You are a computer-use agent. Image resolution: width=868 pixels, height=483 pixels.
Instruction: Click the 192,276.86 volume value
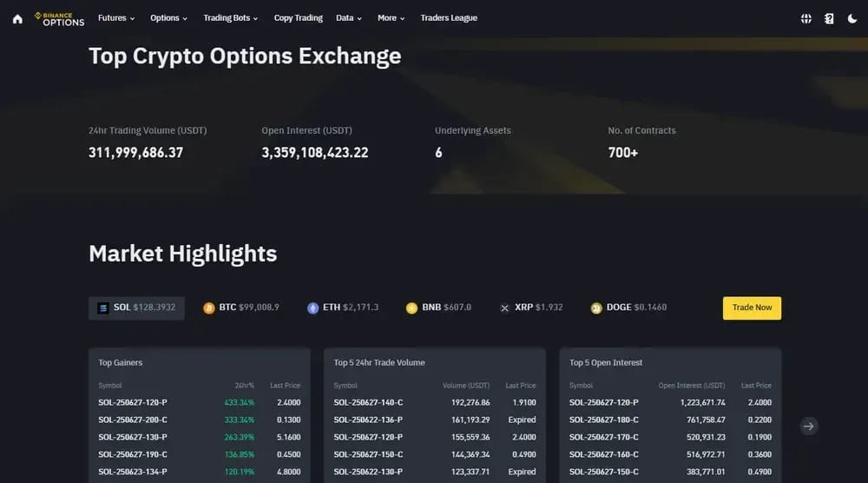(x=470, y=403)
